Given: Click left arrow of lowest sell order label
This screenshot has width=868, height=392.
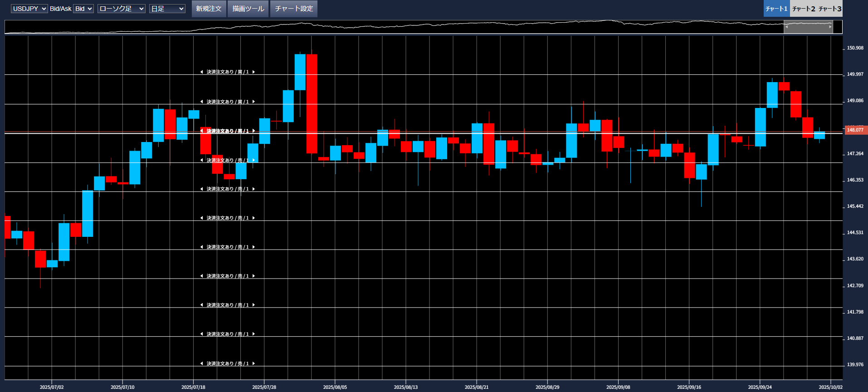Looking at the screenshot, I should [202, 364].
